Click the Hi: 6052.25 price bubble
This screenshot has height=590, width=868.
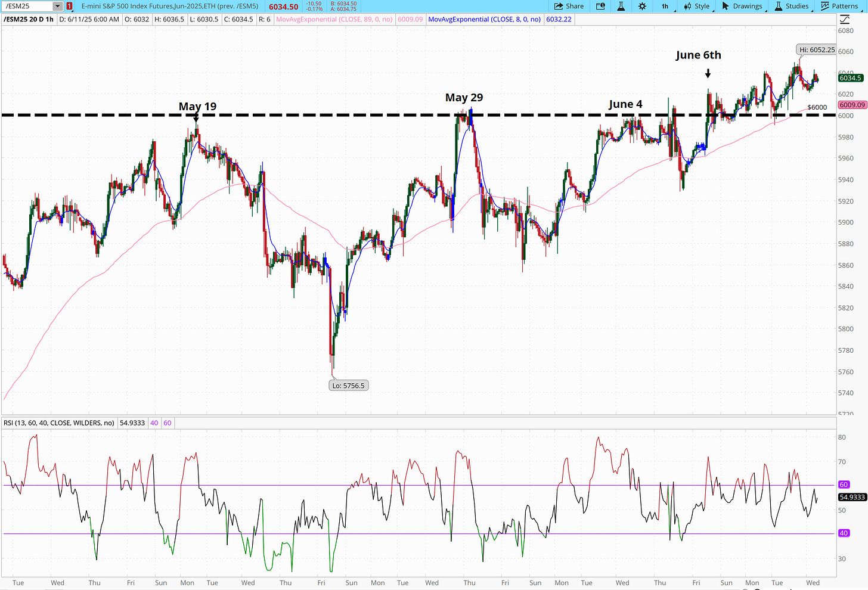click(x=817, y=49)
